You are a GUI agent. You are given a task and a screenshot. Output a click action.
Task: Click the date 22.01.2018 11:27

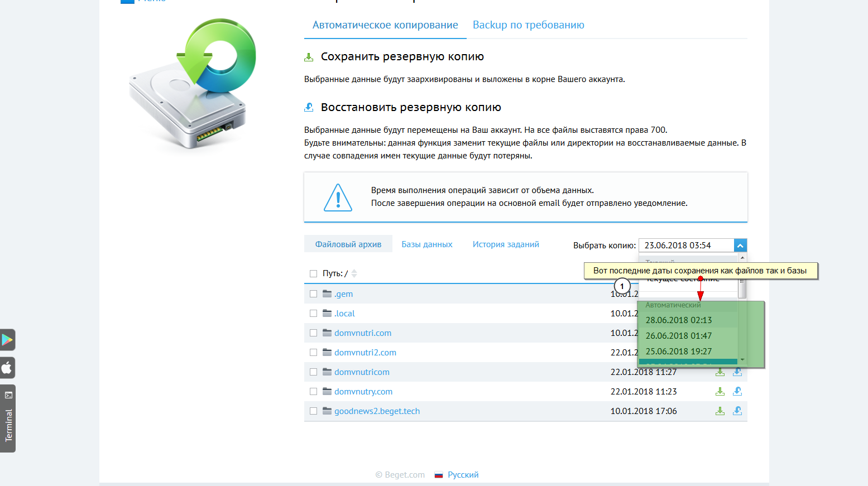click(644, 372)
